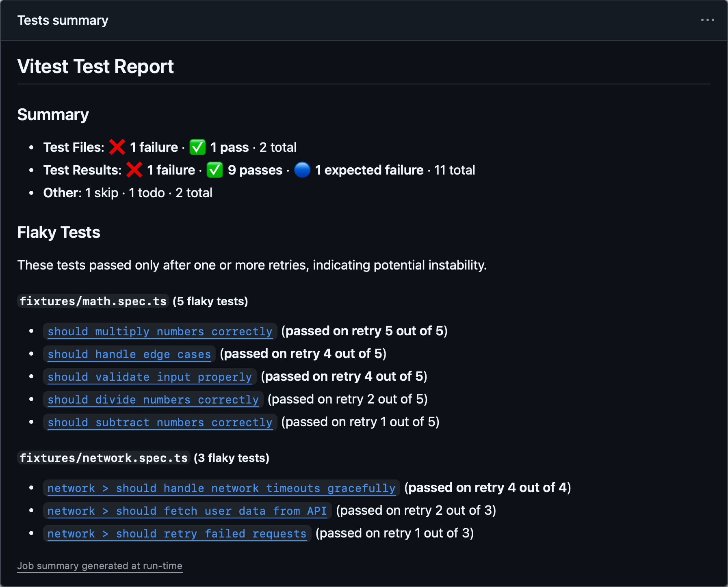Click the ❌ icon in Test Results line
The height and width of the screenshot is (587, 728).
coord(134,170)
